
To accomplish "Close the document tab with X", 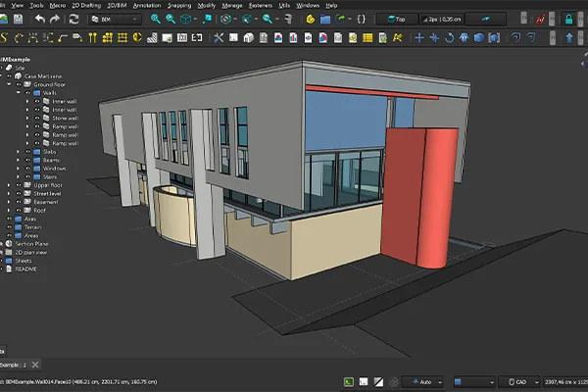I will [x=35, y=365].
